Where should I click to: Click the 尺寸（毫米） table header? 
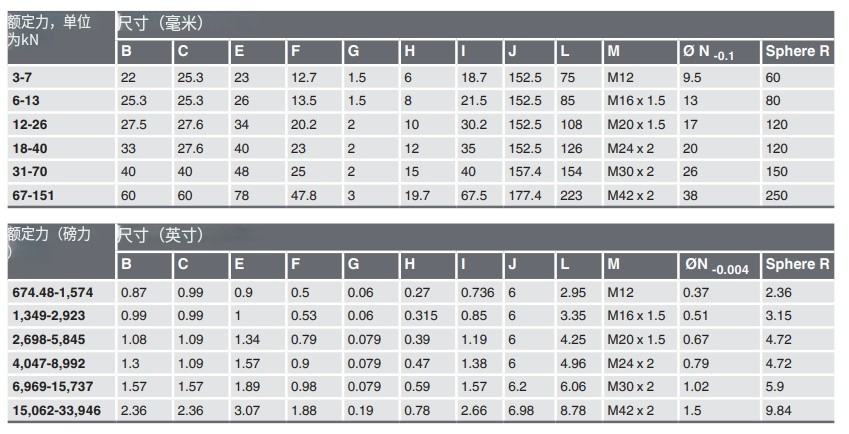pos(165,22)
